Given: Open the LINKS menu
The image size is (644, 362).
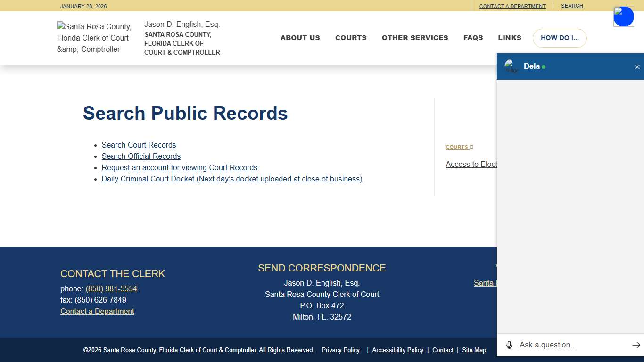Looking at the screenshot, I should tap(510, 38).
